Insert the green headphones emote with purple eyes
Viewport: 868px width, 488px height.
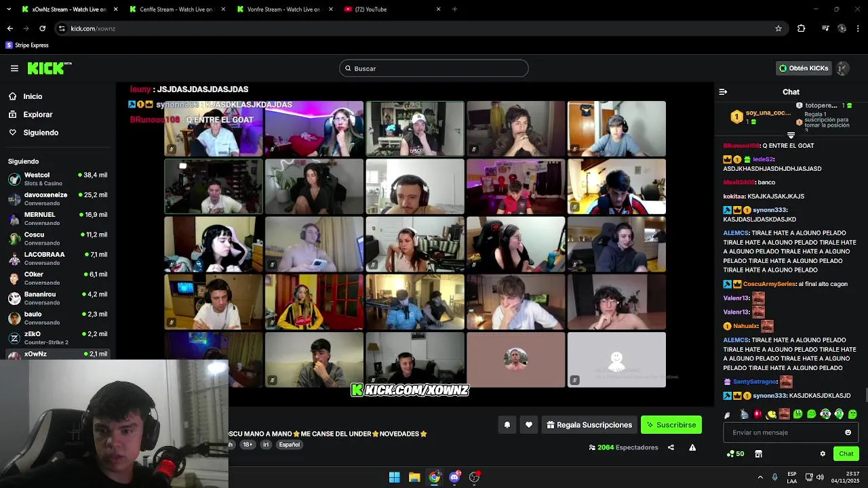825,414
